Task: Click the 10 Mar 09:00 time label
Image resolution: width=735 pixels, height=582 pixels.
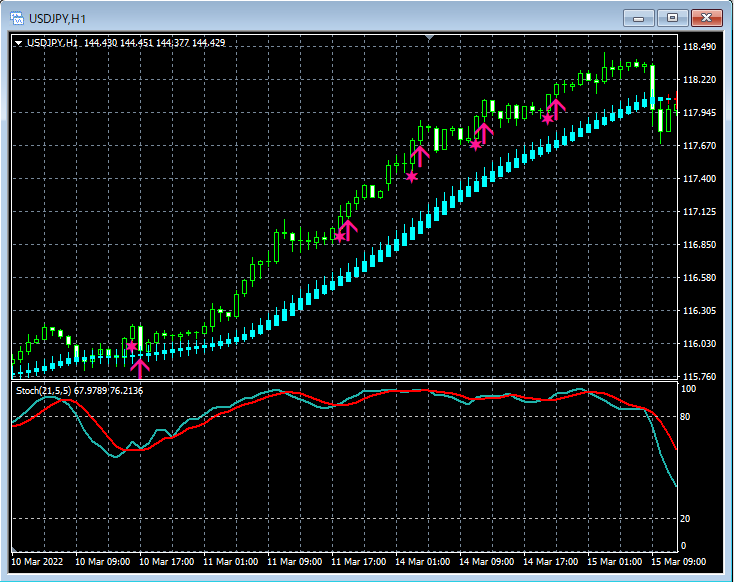Action: coord(103,561)
